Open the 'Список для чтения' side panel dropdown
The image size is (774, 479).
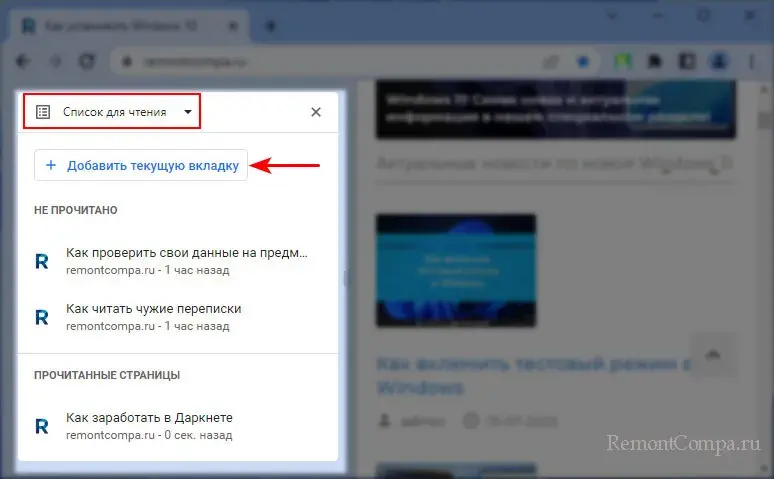pos(112,112)
